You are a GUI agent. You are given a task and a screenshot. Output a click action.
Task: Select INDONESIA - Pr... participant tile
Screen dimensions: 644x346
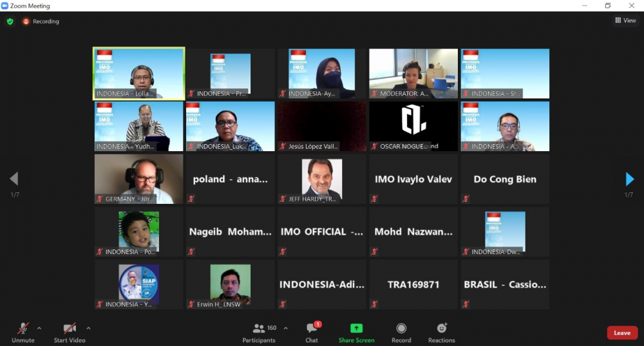[x=231, y=74]
